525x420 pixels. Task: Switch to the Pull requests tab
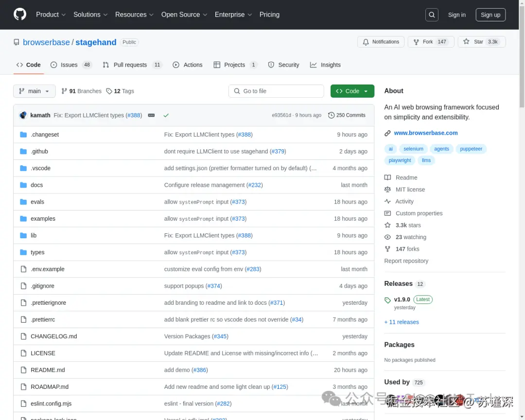coord(132,65)
